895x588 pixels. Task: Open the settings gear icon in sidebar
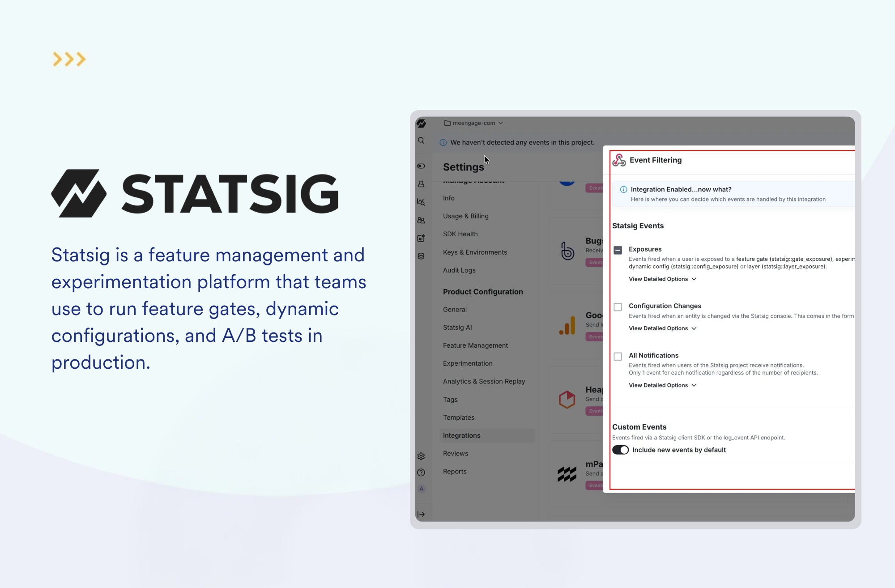[x=421, y=456]
